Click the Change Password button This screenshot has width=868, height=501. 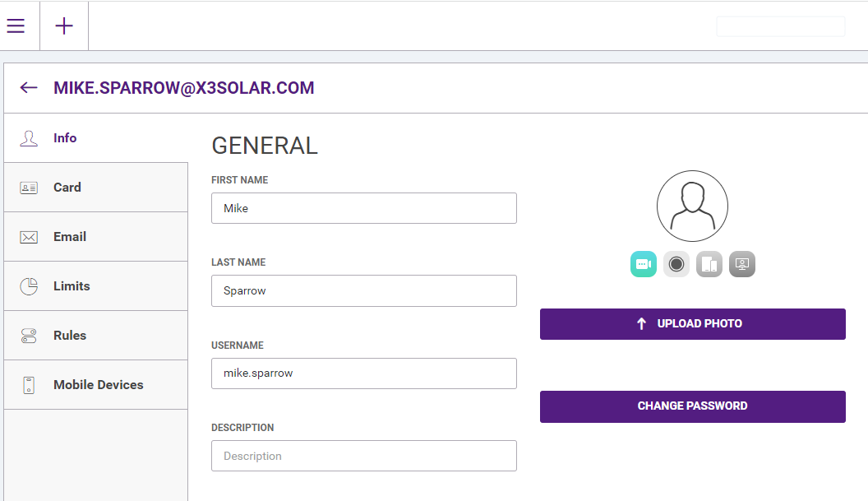point(692,406)
